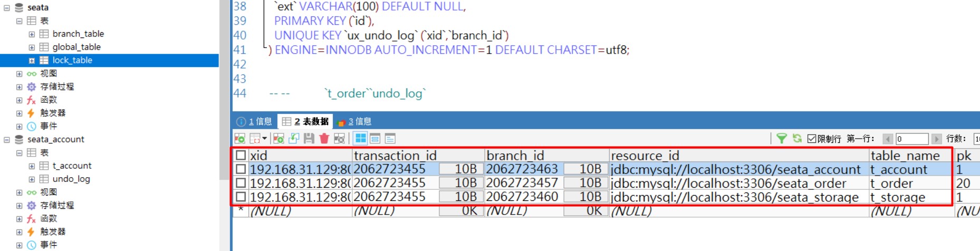Click the 触发器 lightning icon under seata

(32, 113)
